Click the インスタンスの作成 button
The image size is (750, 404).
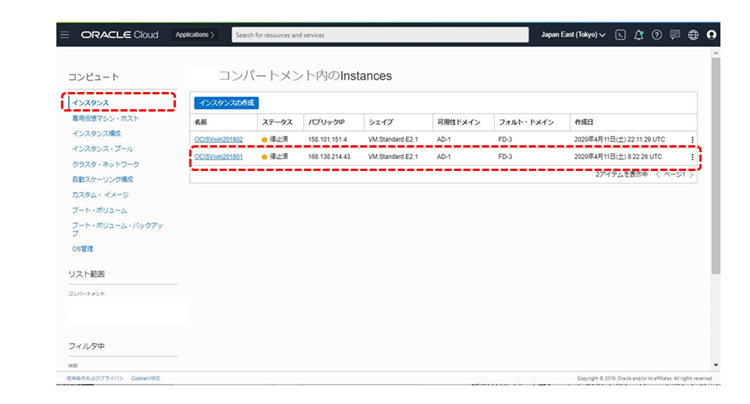point(226,103)
